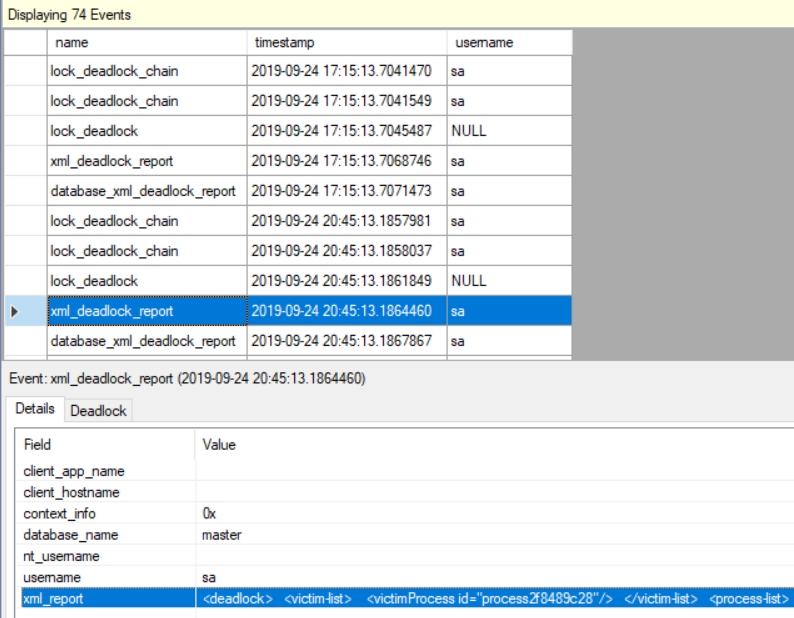Click the current-row arrow indicator
This screenshot has height=618, width=794.
tap(13, 311)
